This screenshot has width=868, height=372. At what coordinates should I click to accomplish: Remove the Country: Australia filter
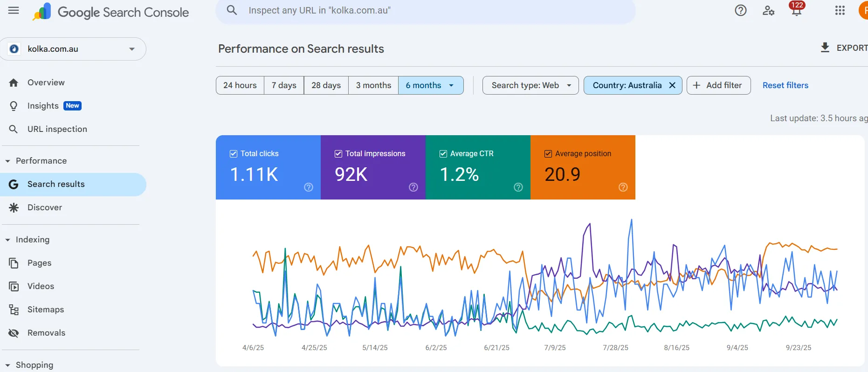pyautogui.click(x=672, y=85)
